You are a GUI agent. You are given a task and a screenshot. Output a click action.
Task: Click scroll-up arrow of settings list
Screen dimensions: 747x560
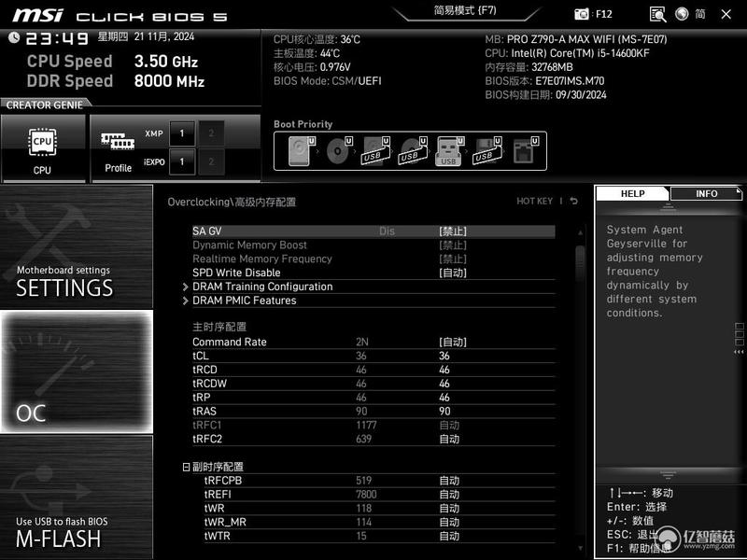(580, 232)
